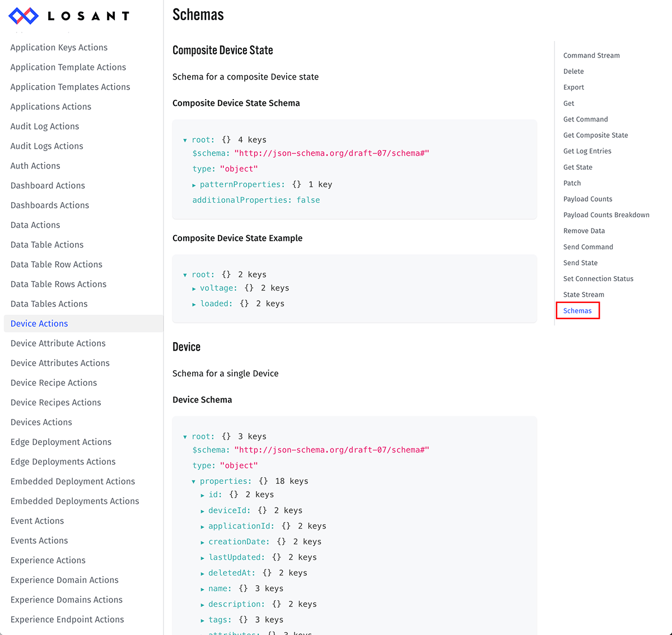Viewport: 672px width, 635px height.
Task: Expand the creationDate property node
Action: coord(203,542)
